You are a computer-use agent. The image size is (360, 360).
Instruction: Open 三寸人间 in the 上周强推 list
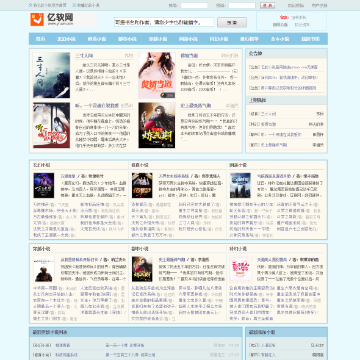269,114
